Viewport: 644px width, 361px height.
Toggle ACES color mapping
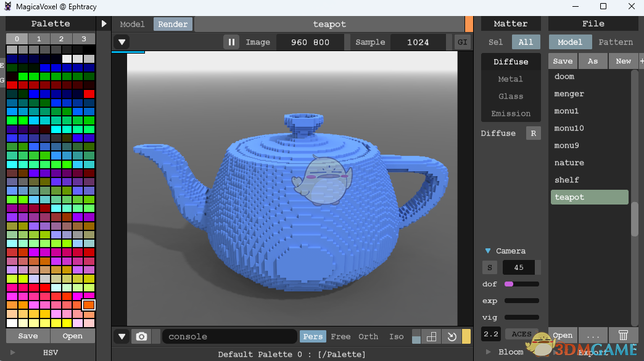521,333
